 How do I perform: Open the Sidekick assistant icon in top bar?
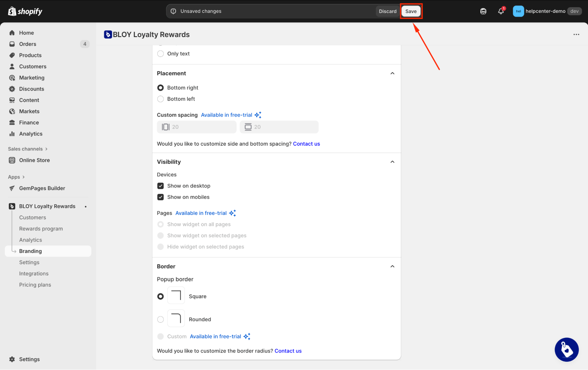point(483,11)
